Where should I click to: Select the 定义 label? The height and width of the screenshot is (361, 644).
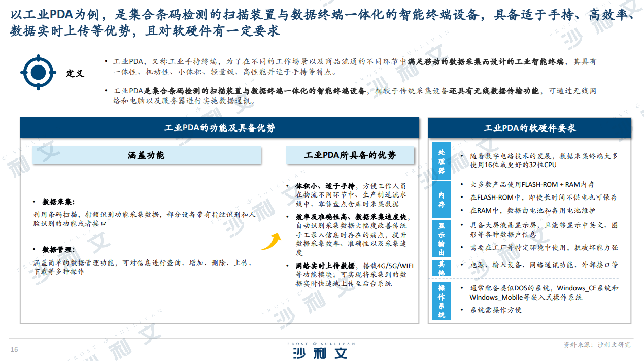[75, 73]
